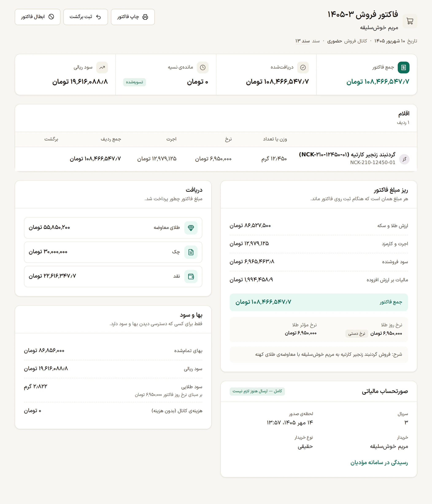Click the wallet icon for نقد payment
Screen dimensions: 432x504
tap(191, 277)
